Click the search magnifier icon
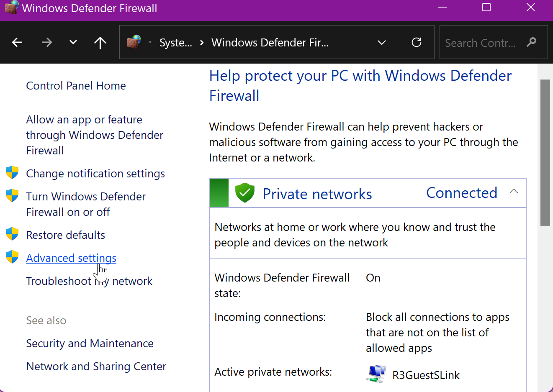The image size is (553, 392). pyautogui.click(x=532, y=42)
